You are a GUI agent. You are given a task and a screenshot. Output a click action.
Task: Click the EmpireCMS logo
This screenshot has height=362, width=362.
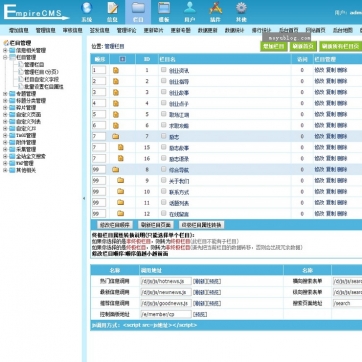[36, 12]
